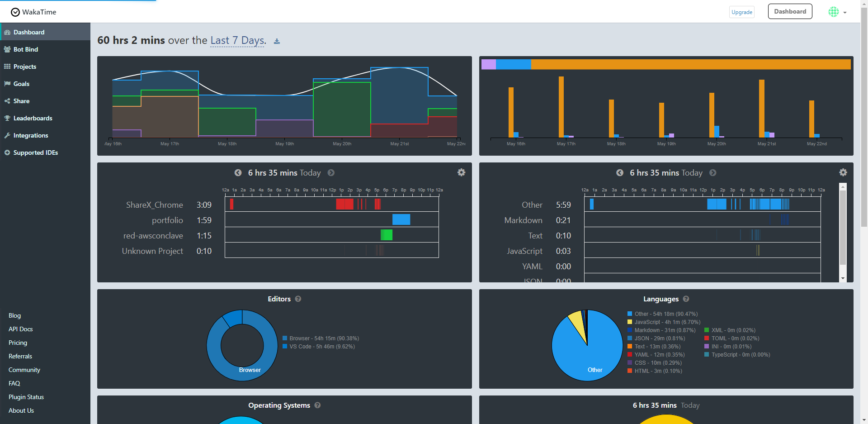Click the Integrations wrench icon
This screenshot has height=424, width=868.
tap(7, 135)
